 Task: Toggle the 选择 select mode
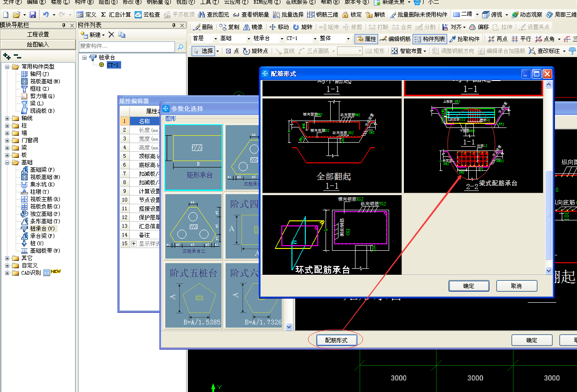click(203, 51)
